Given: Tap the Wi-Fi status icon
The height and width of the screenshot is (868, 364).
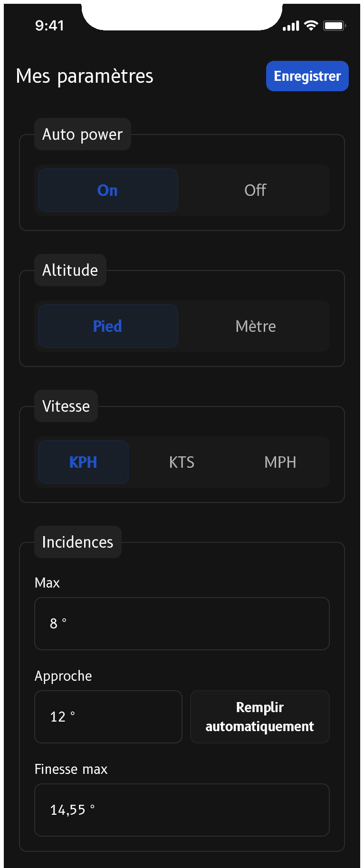Looking at the screenshot, I should [311, 26].
